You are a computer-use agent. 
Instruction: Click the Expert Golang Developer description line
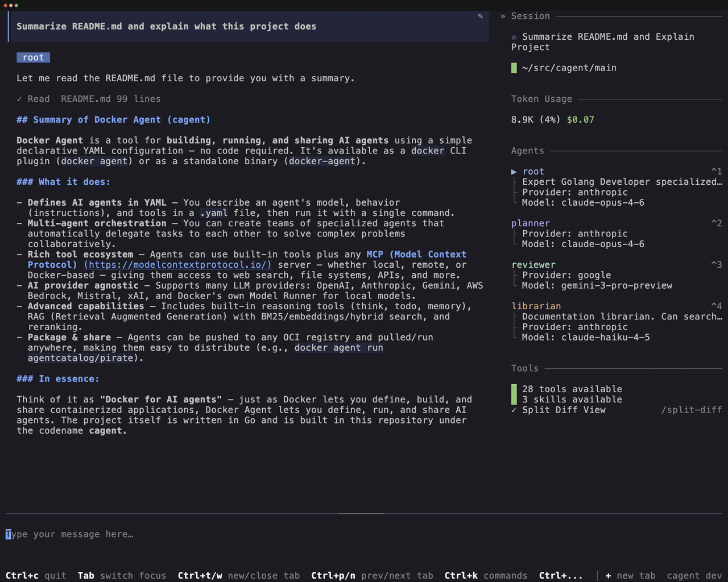click(622, 182)
